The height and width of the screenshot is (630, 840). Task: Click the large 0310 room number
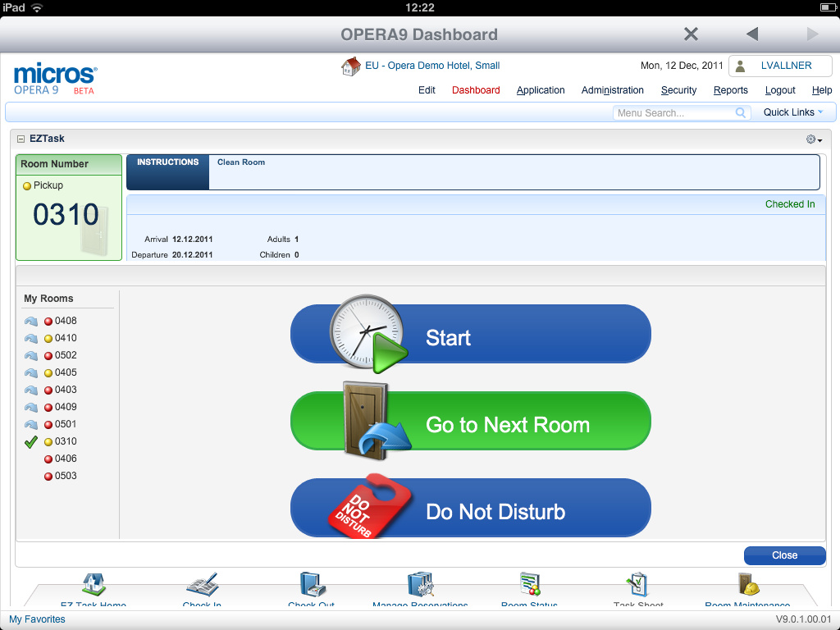pyautogui.click(x=66, y=214)
